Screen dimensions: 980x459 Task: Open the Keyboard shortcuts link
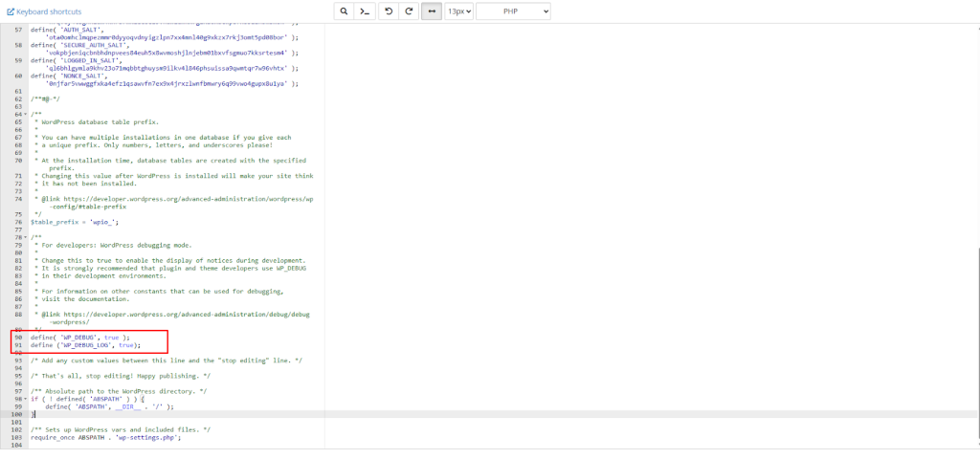[50, 11]
